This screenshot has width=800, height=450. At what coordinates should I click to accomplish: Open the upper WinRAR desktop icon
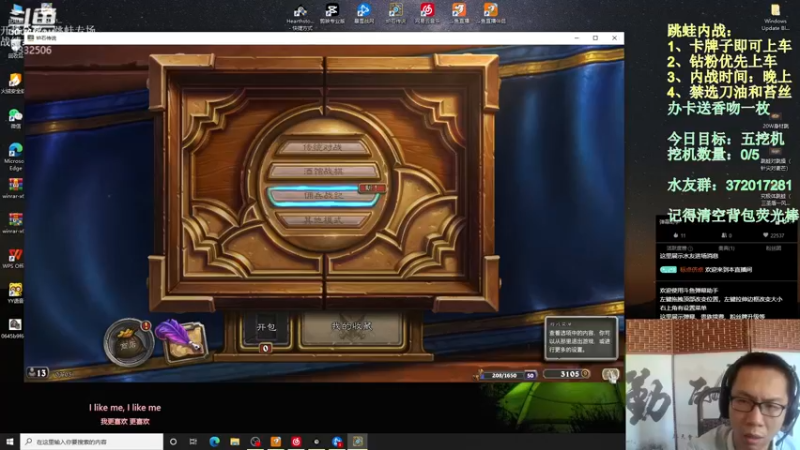click(x=14, y=188)
